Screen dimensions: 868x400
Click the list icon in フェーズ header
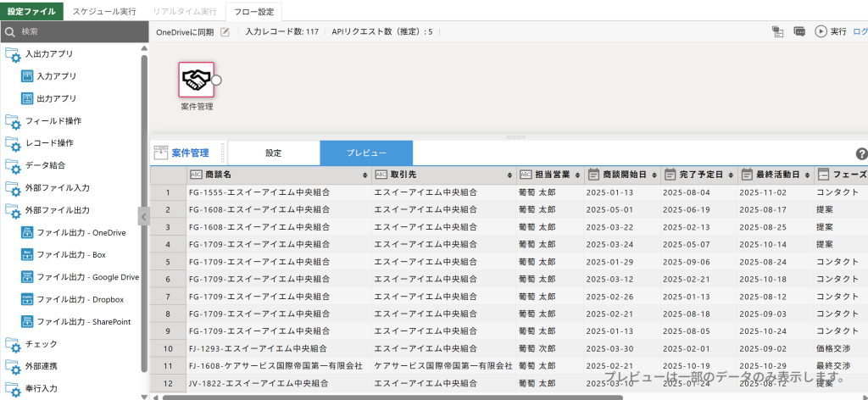pos(824,175)
